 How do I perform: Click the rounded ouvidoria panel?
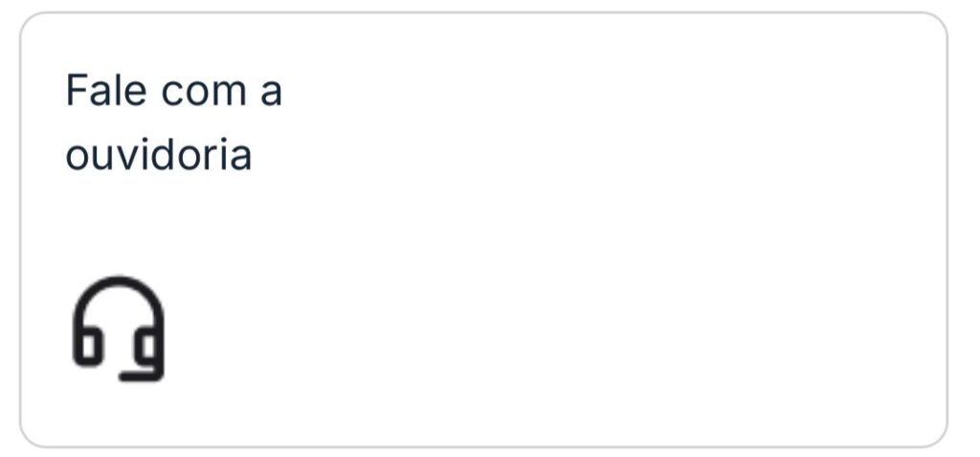[x=483, y=229]
